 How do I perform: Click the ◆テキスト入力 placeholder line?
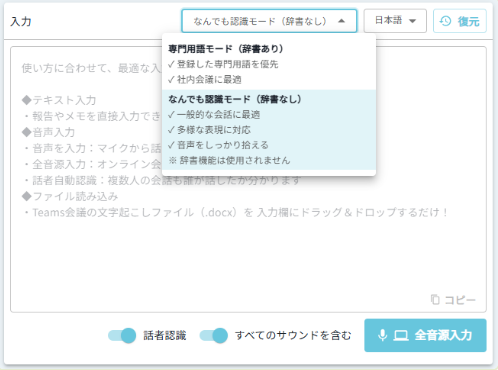[59, 100]
